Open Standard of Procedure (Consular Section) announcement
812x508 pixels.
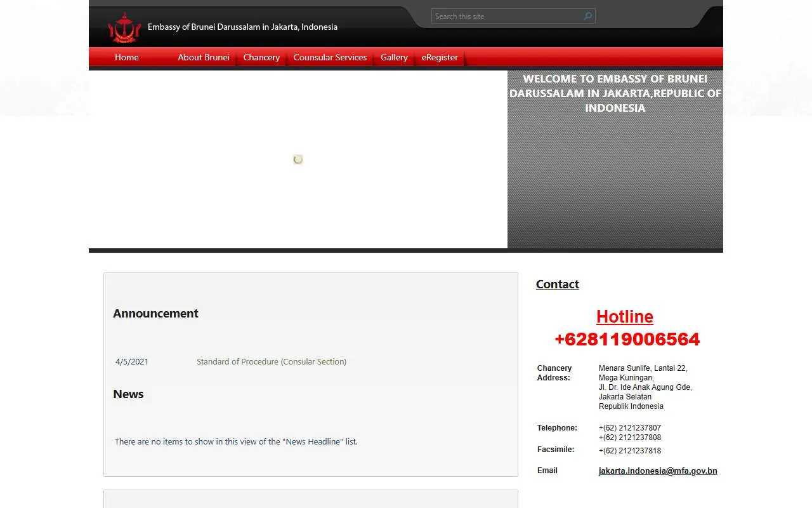(x=272, y=361)
